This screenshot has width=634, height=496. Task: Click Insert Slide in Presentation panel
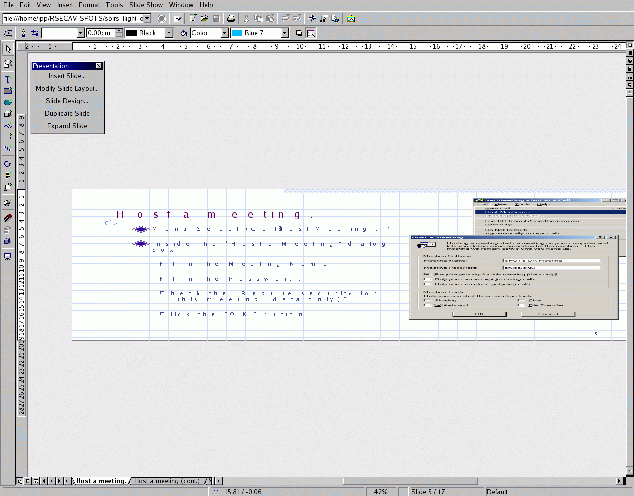[x=67, y=76]
